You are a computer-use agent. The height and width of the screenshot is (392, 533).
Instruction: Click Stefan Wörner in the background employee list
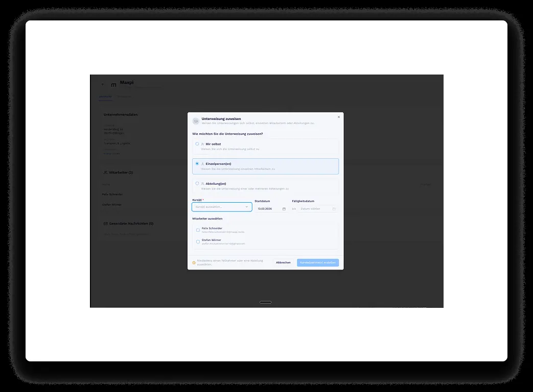pyautogui.click(x=112, y=205)
